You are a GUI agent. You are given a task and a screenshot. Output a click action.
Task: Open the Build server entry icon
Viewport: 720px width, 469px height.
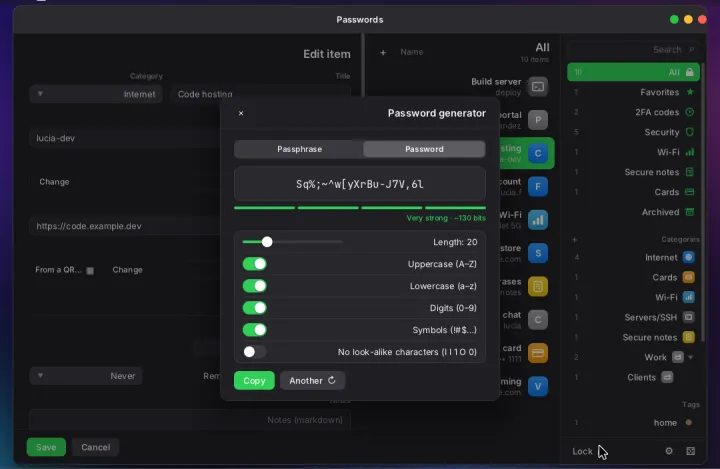click(538, 86)
